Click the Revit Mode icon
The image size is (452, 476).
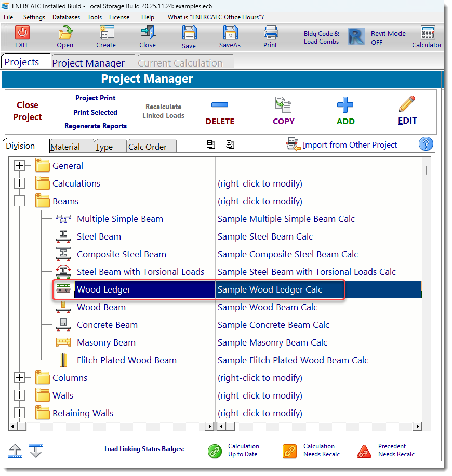click(x=356, y=37)
